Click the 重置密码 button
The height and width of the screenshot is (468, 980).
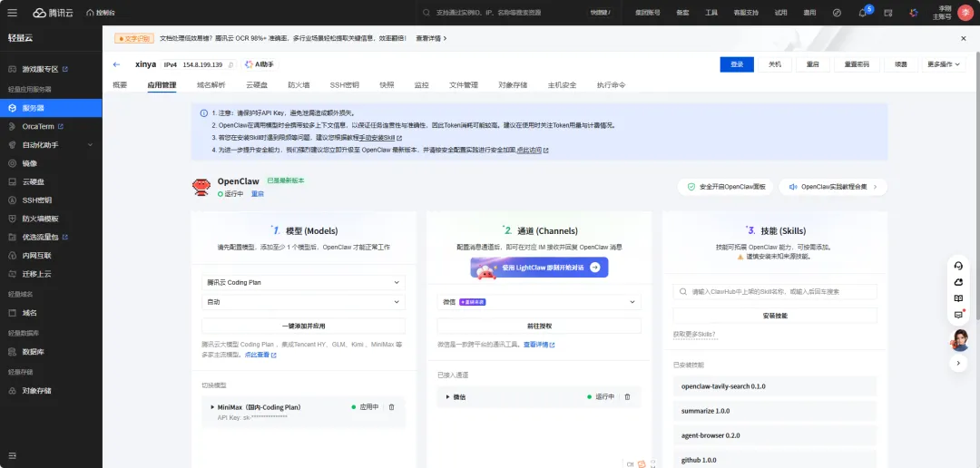click(857, 64)
